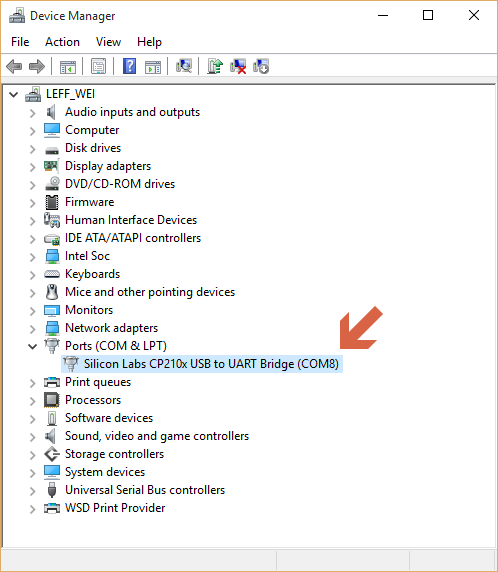Click the download-arrow driver icon in the toolbar

pyautogui.click(x=261, y=66)
